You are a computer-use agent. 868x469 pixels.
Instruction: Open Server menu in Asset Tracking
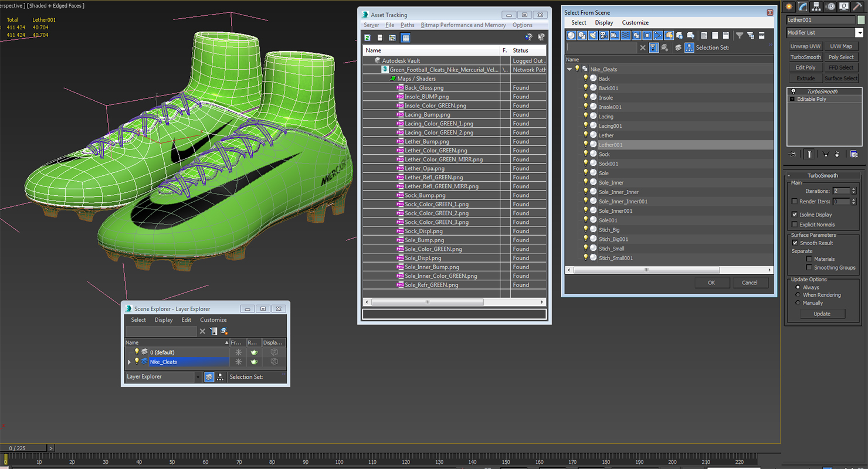371,25
